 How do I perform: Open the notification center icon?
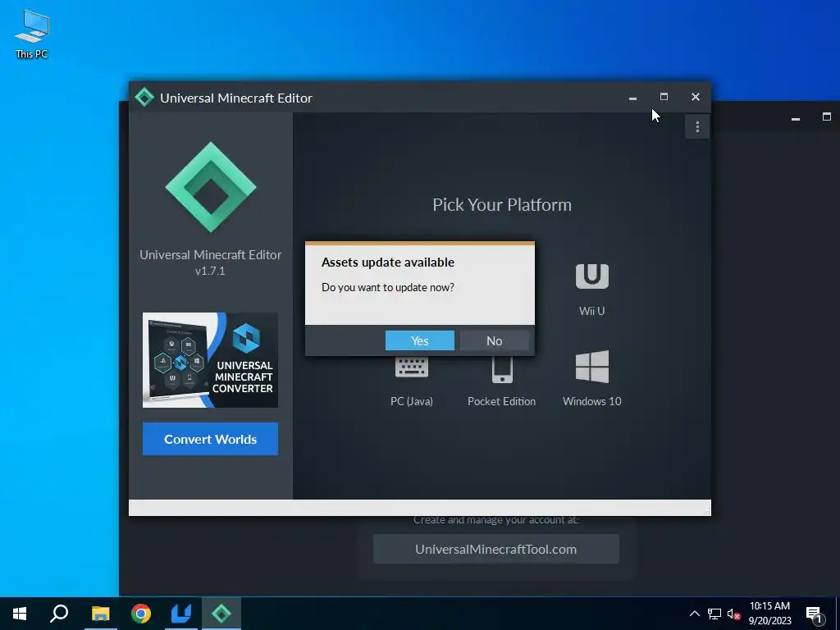[815, 614]
